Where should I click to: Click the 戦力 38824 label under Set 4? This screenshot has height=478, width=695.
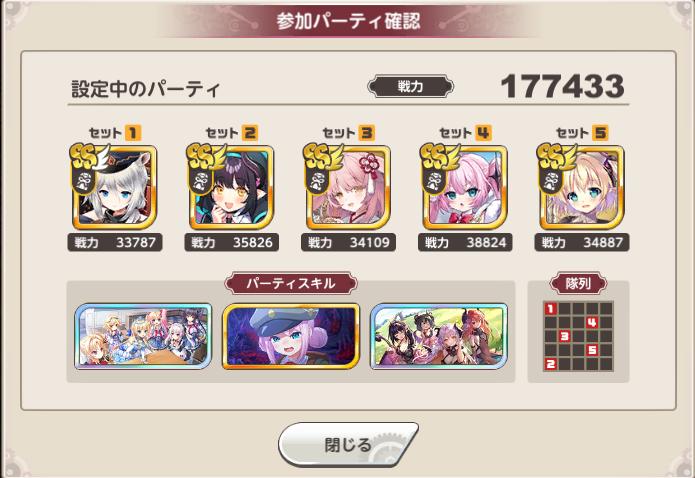tap(465, 243)
